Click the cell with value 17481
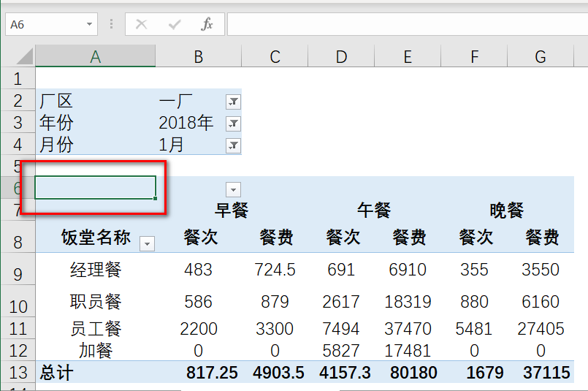Viewport: 588px width, 391px height. (x=408, y=351)
